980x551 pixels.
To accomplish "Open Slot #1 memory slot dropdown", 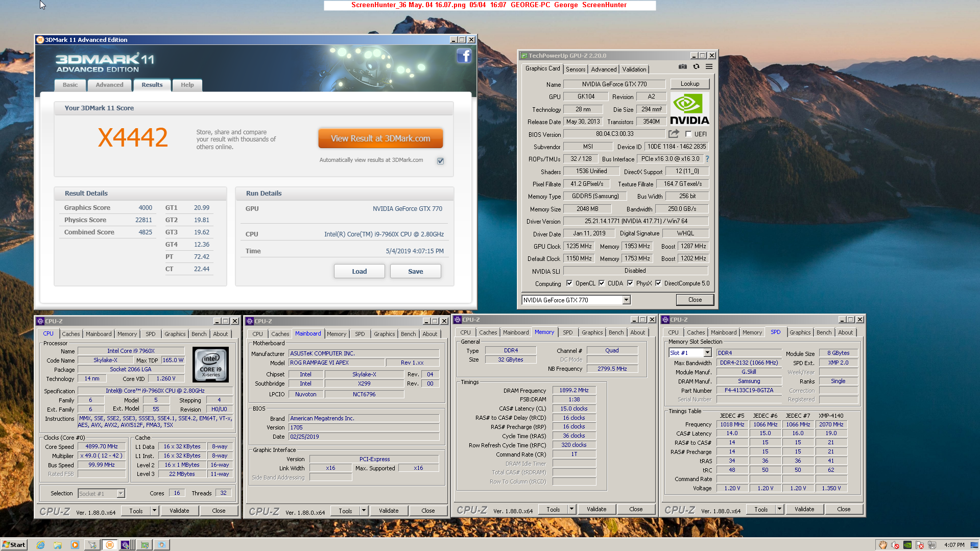I will (707, 353).
